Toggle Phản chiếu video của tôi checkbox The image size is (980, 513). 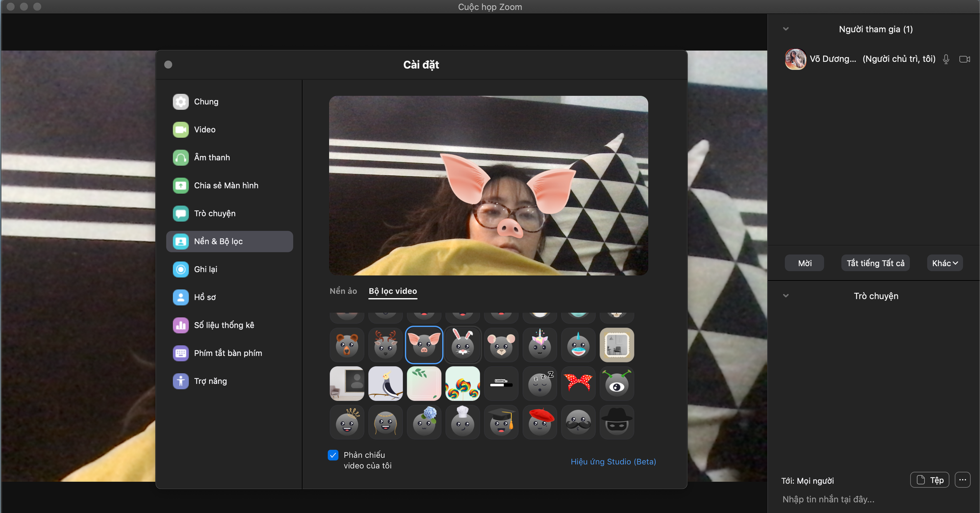[333, 455]
